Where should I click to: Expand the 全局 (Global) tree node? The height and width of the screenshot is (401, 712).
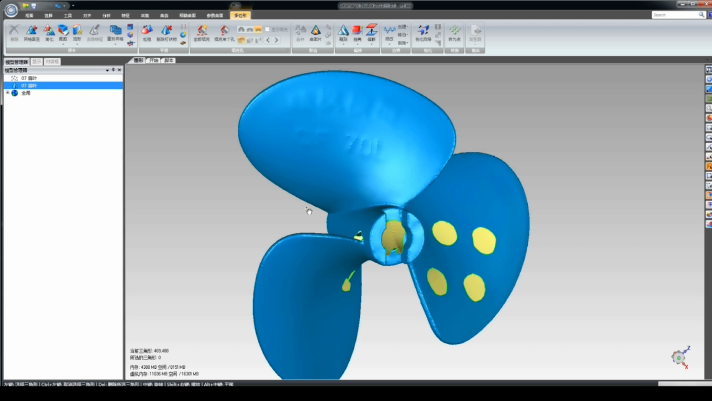(x=7, y=93)
